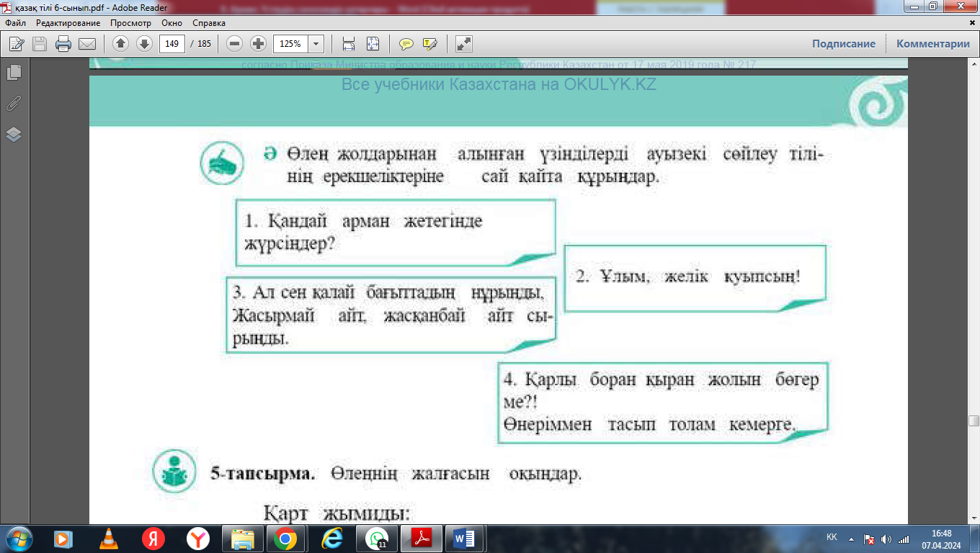Open the Окно menu
The height and width of the screenshot is (553, 980).
(x=171, y=23)
